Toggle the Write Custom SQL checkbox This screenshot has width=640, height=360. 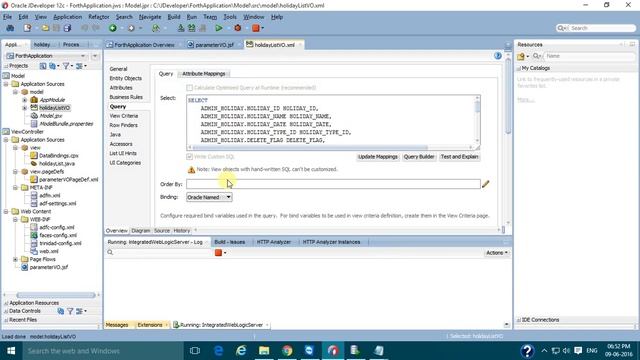pos(189,157)
